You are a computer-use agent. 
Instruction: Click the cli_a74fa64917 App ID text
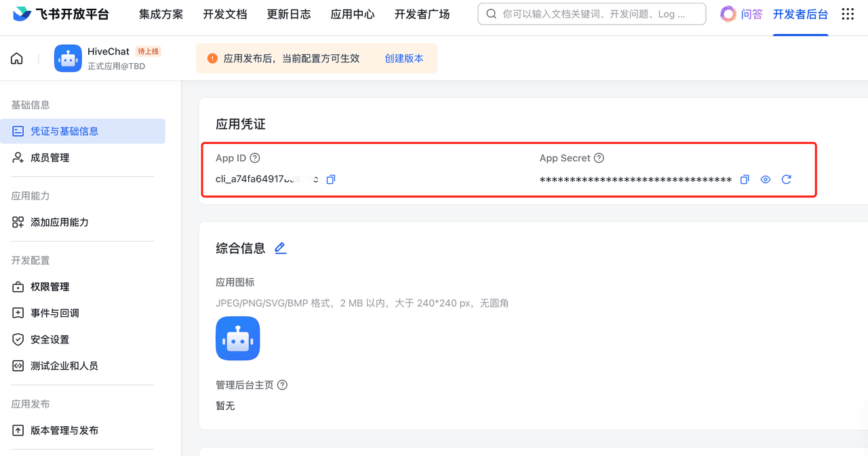coord(267,179)
